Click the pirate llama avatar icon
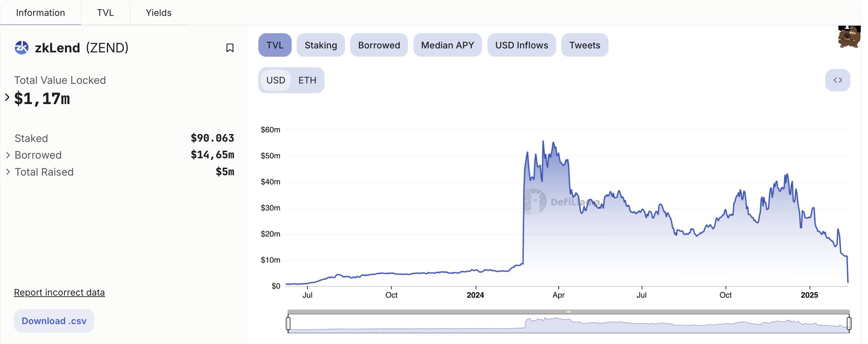868x344 pixels. pos(849,36)
